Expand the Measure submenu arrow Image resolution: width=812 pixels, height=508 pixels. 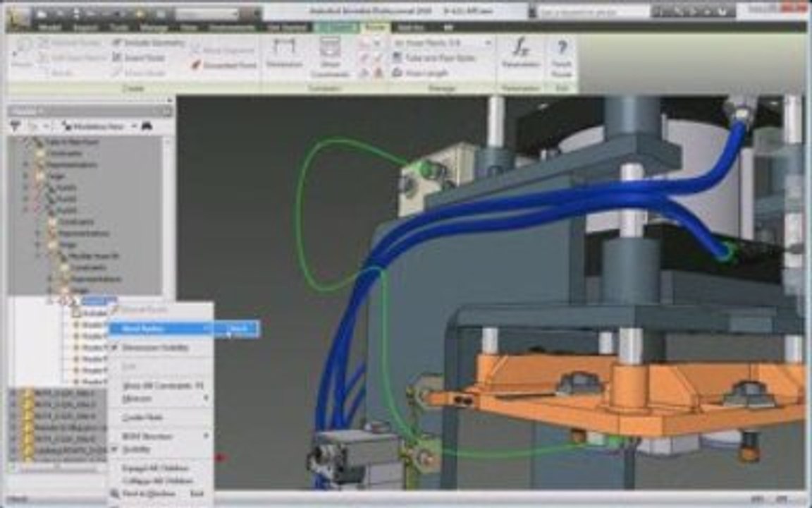click(x=206, y=398)
